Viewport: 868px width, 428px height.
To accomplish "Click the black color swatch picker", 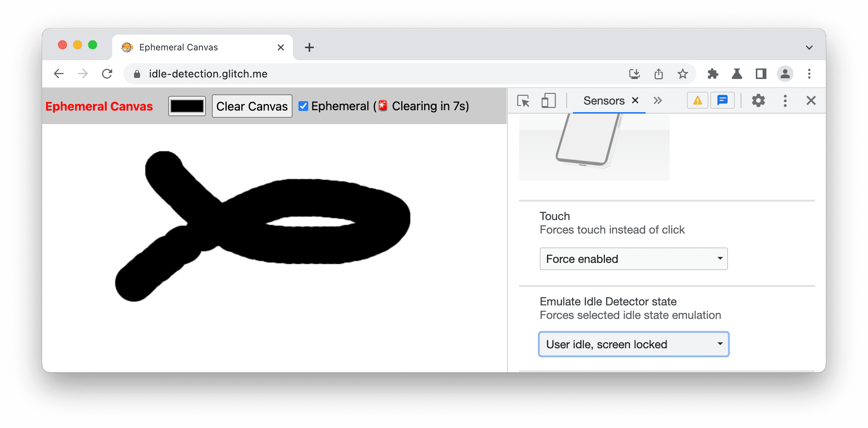I will [x=188, y=106].
